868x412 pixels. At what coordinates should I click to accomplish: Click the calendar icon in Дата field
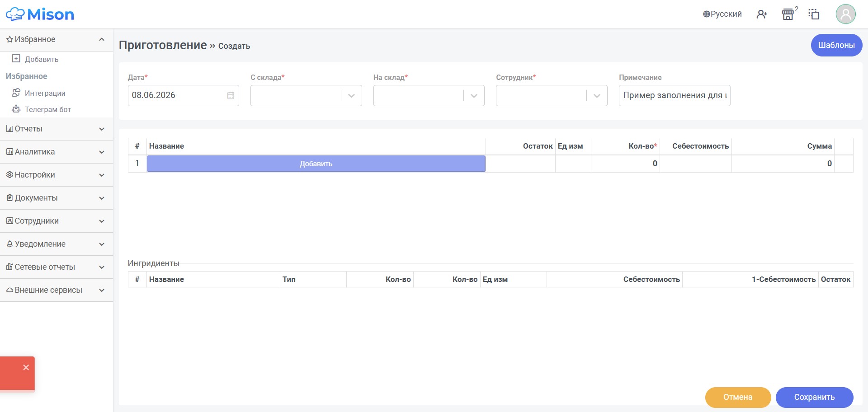[x=231, y=95]
